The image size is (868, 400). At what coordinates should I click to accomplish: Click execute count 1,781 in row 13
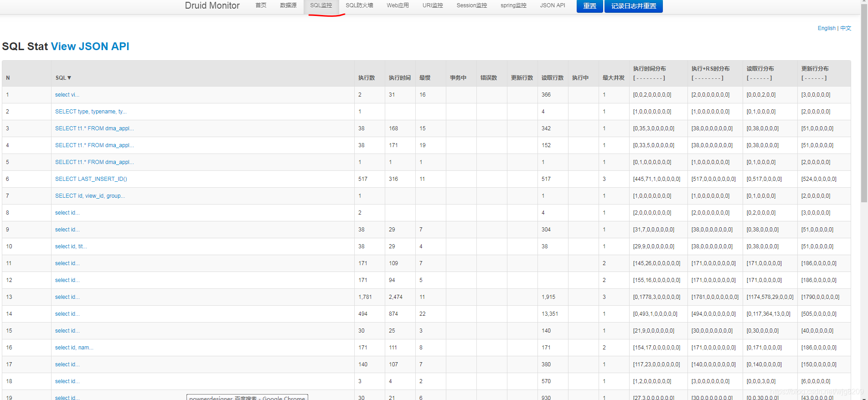pos(365,297)
